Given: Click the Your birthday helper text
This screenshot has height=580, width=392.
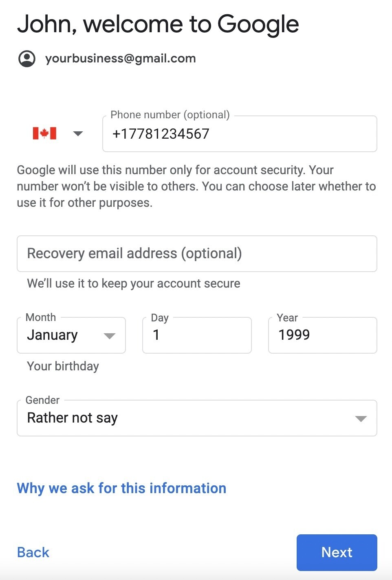Looking at the screenshot, I should click(x=63, y=366).
